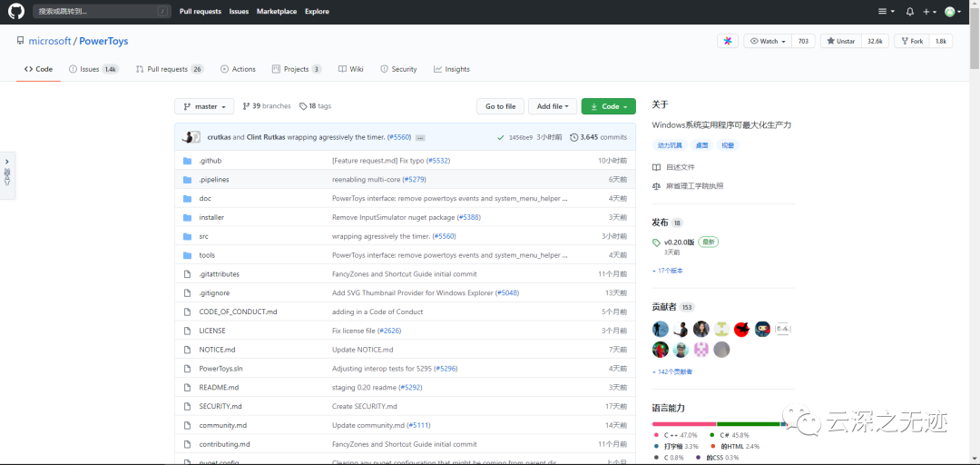
Task: Click the first contributor avatar
Action: coord(661,329)
